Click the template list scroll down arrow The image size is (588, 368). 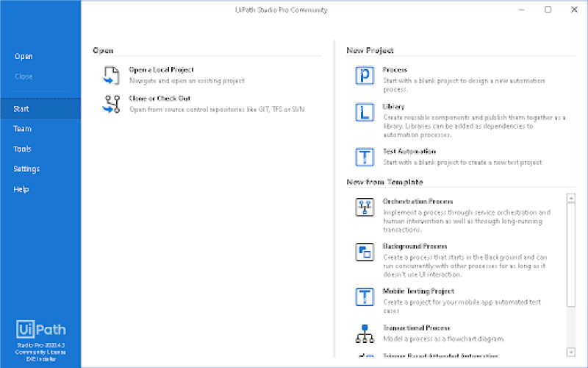(571, 352)
